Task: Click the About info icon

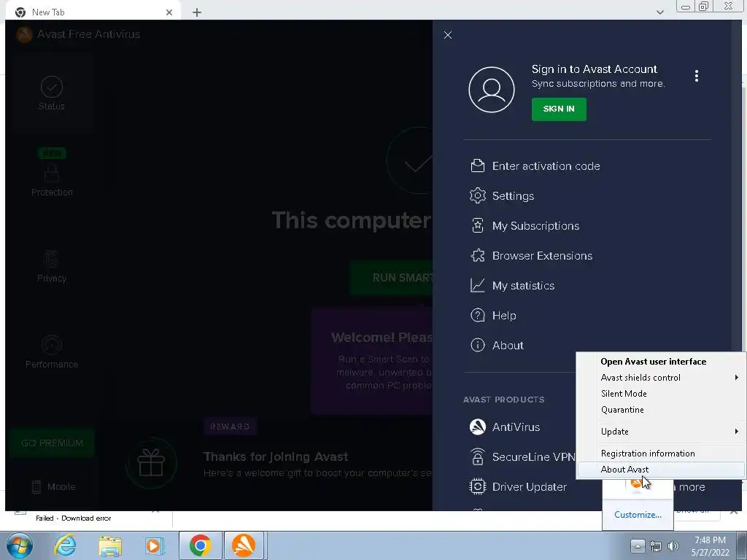Action: point(477,345)
